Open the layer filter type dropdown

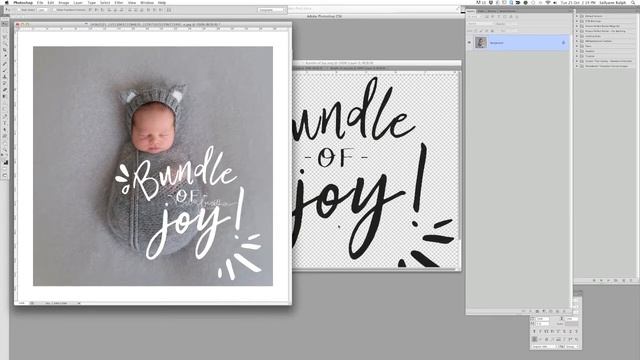[x=474, y=17]
